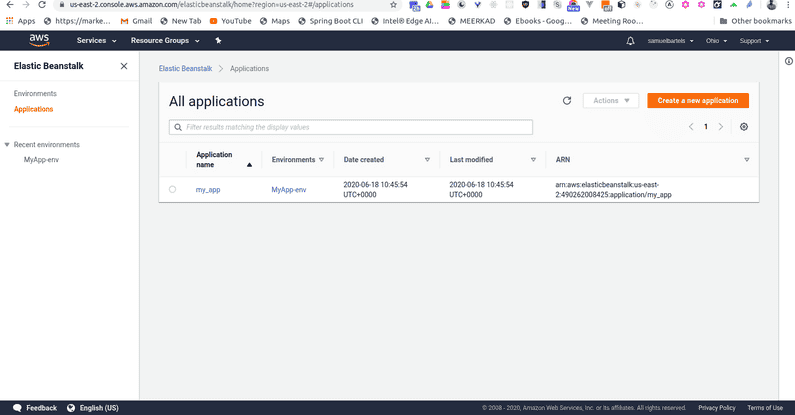Open the Apps bookmark shortcut
795x415 pixels.
tap(20, 21)
